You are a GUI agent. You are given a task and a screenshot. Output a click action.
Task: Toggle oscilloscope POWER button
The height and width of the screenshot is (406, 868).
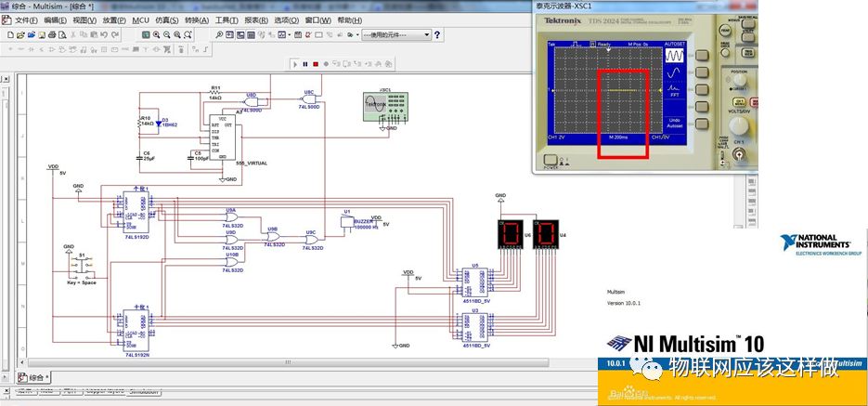pos(551,160)
